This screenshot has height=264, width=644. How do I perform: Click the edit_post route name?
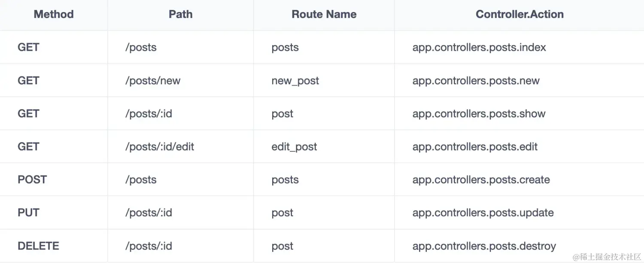coord(294,147)
